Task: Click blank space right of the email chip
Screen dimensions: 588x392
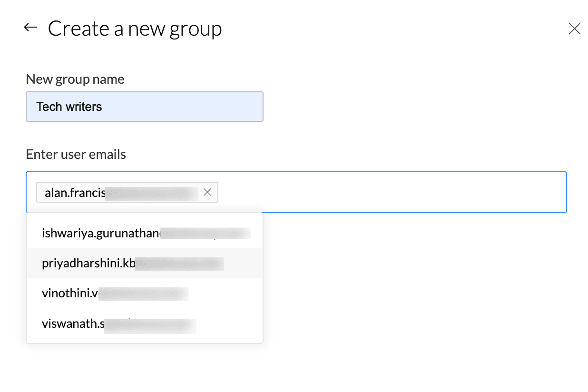Action: point(381,192)
